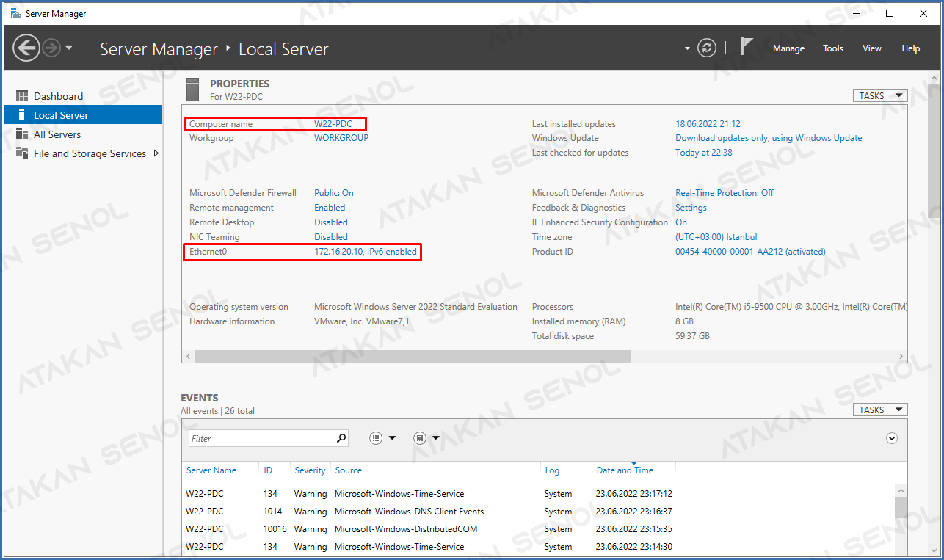Go back with the back arrow button
The height and width of the screenshot is (560, 944).
click(x=26, y=48)
